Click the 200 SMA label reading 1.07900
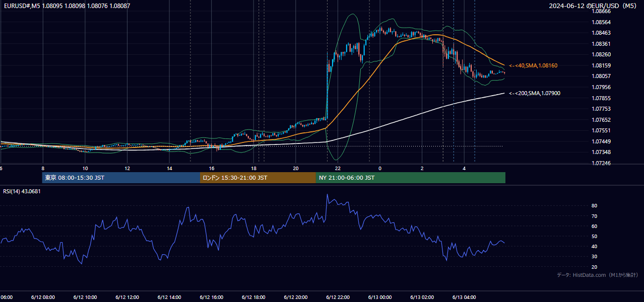This screenshot has height=302, width=644. coord(535,93)
